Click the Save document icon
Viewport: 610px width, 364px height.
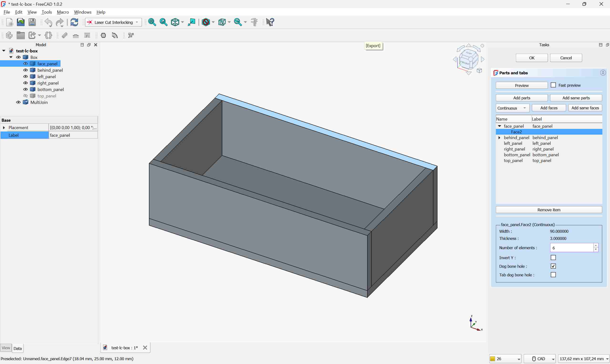pos(32,22)
